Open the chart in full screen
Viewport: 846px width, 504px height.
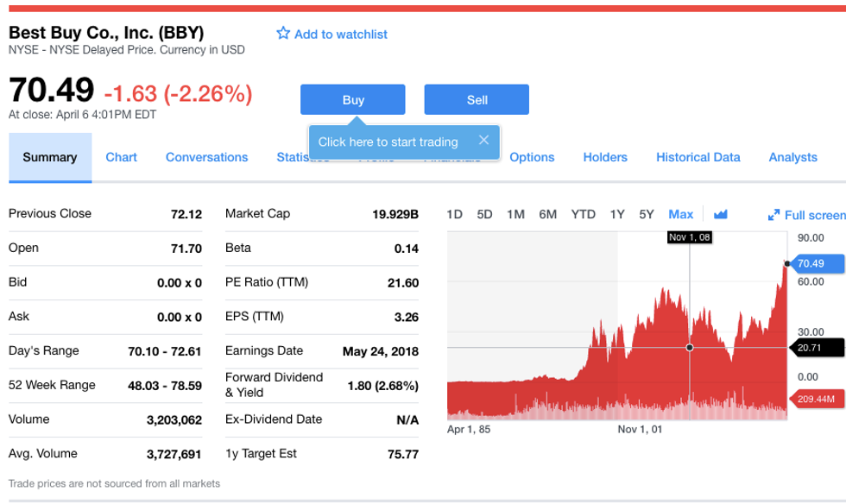point(806,215)
